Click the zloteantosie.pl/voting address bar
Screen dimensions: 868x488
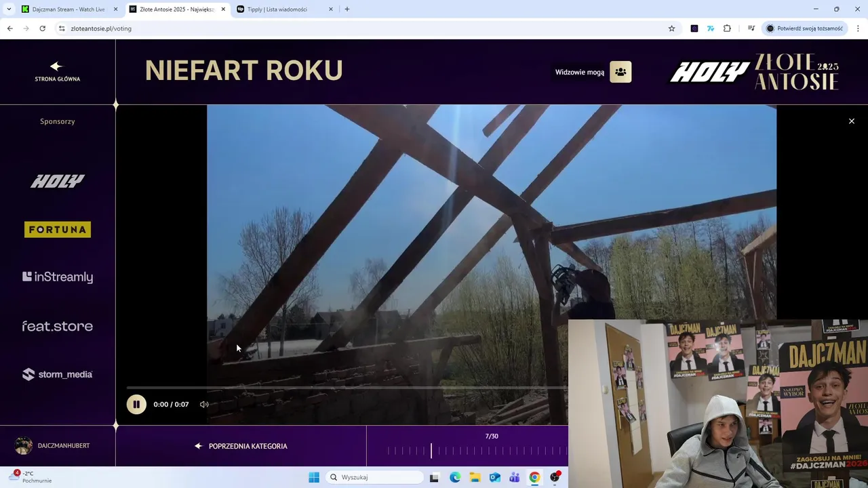[366, 28]
